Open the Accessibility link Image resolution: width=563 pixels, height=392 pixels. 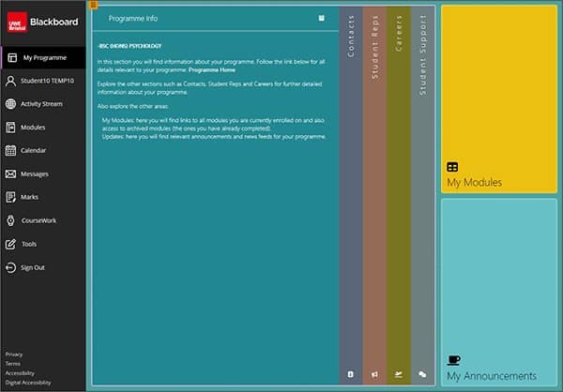(x=20, y=373)
